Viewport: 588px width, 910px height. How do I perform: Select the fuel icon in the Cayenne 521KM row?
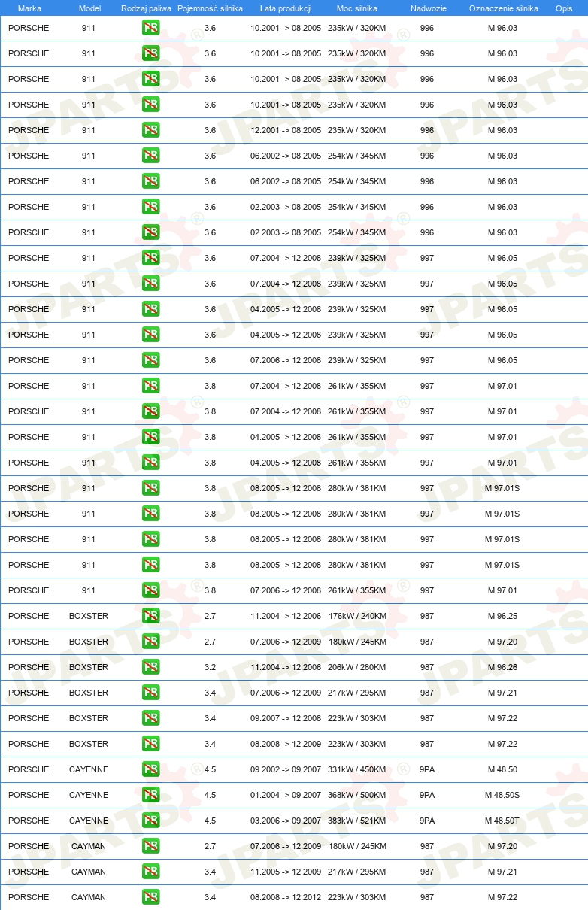click(150, 821)
